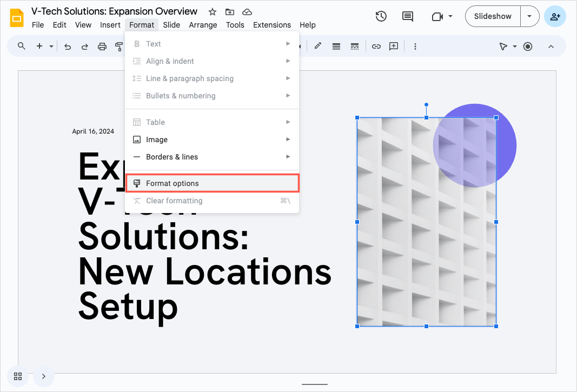577x392 pixels.
Task: Open the Tools menu
Action: pos(235,25)
